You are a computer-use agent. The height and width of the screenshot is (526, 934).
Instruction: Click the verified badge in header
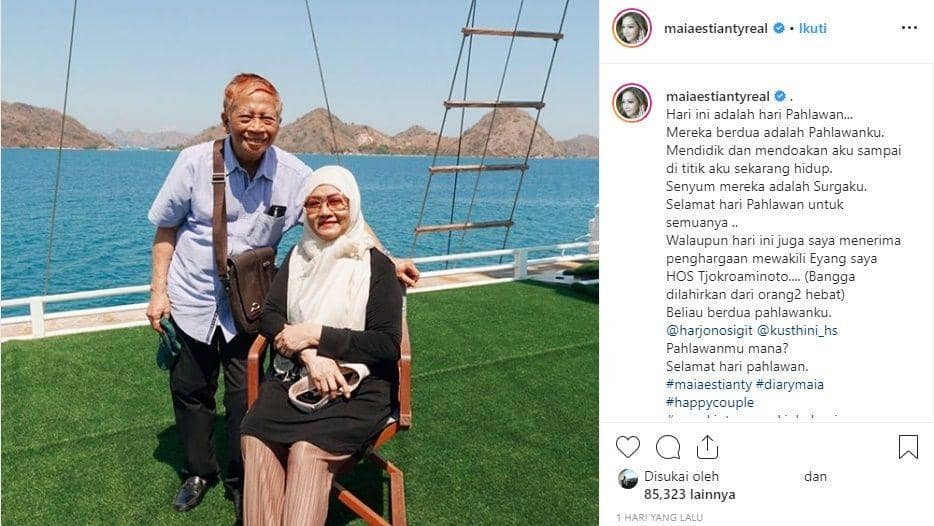[779, 28]
